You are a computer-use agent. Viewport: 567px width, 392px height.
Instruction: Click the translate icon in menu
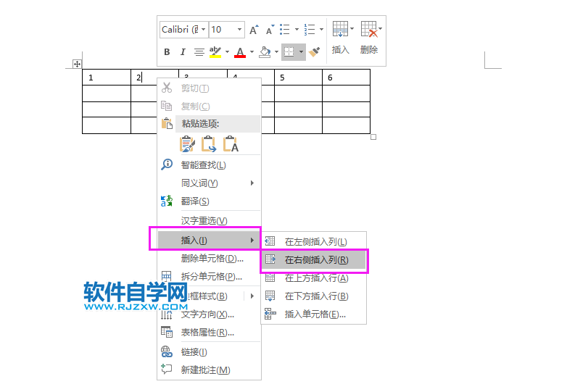click(x=167, y=201)
